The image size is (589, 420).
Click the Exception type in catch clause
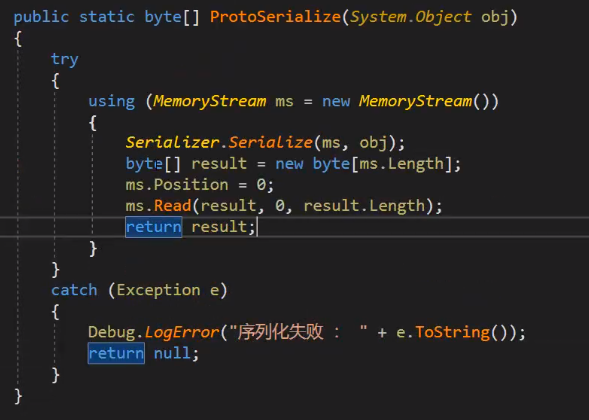pos(159,290)
